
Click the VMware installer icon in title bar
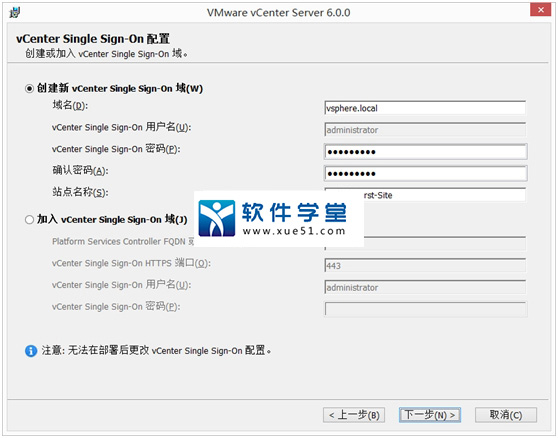click(15, 13)
